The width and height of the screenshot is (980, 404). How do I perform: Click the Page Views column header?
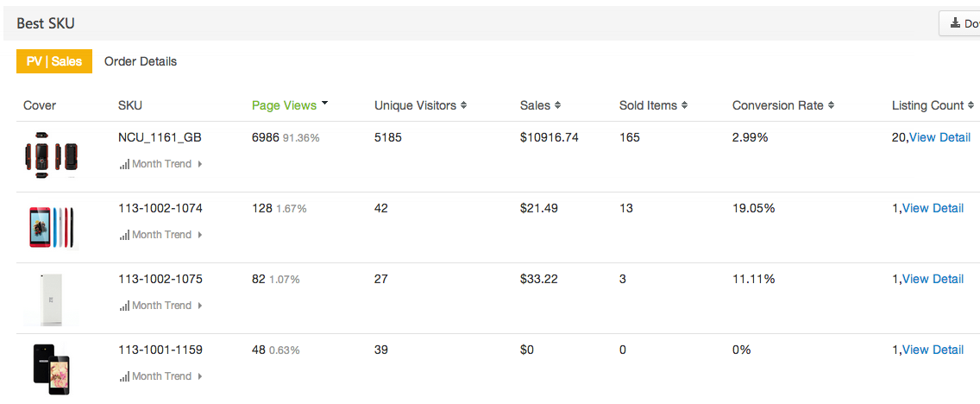285,105
